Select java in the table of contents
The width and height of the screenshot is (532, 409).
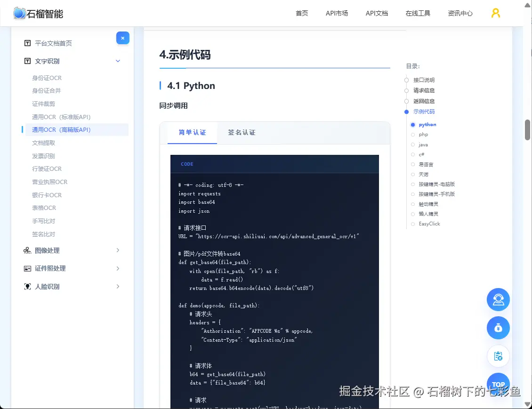pos(423,144)
